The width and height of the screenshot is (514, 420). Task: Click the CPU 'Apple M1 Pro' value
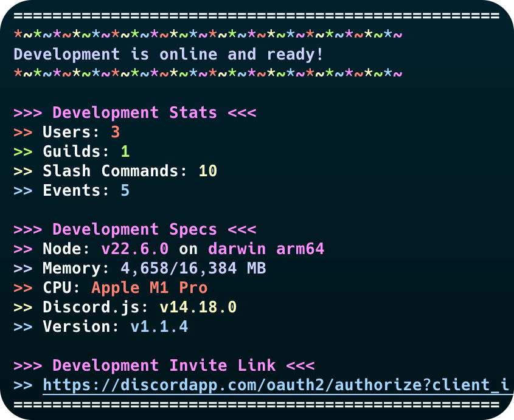pos(150,287)
